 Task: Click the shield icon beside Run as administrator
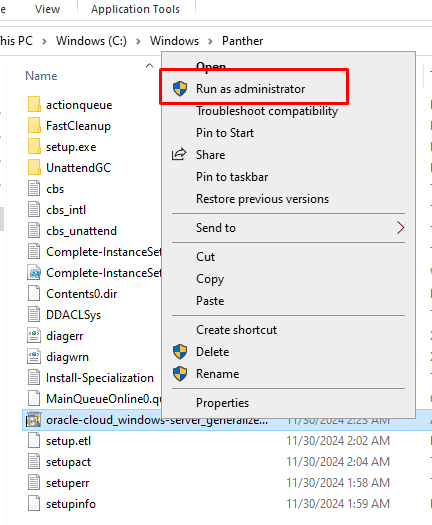coord(180,89)
